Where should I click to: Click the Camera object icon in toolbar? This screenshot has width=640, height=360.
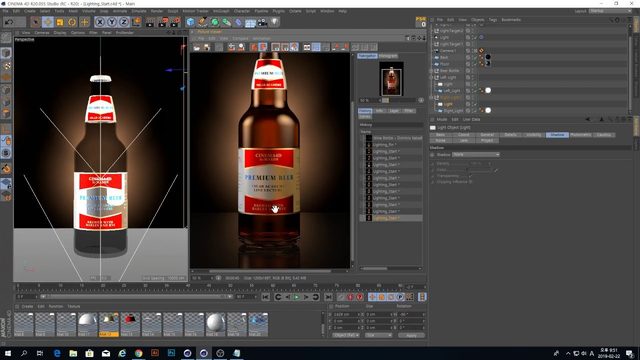[x=262, y=22]
